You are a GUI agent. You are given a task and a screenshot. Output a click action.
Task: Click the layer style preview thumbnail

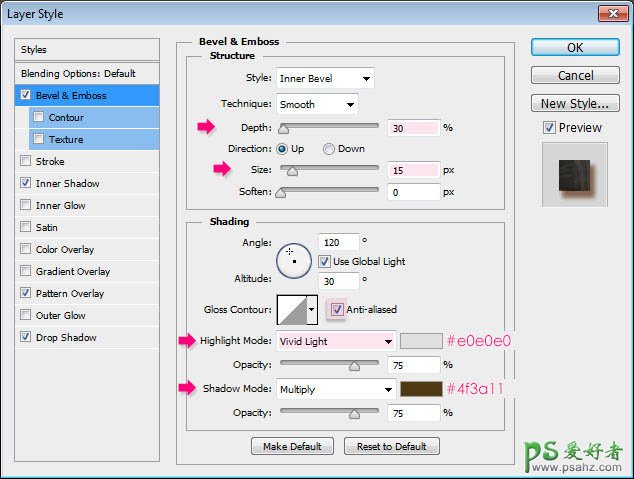pyautogui.click(x=573, y=174)
